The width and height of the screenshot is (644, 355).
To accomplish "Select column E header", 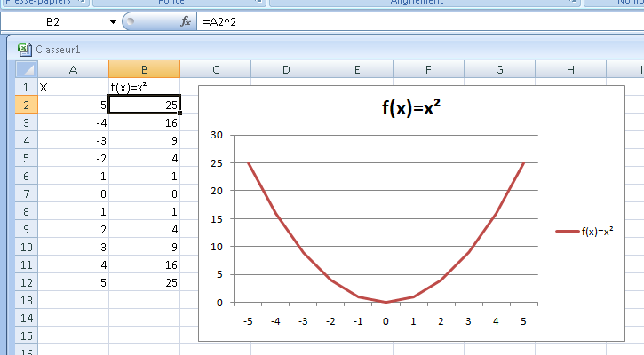I will point(357,69).
